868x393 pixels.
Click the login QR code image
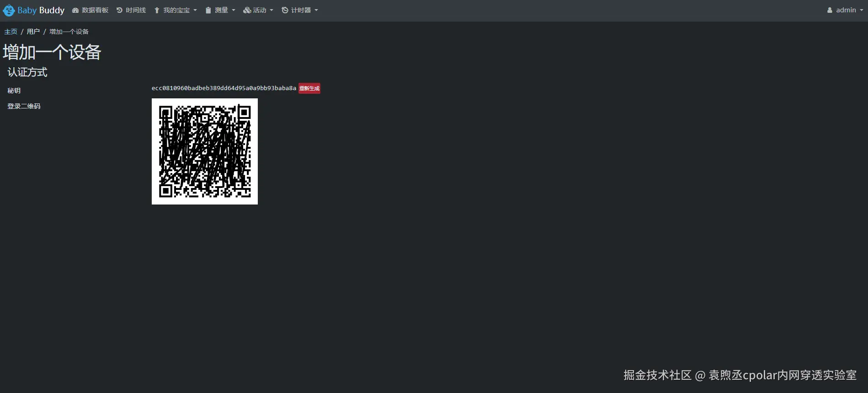(205, 151)
